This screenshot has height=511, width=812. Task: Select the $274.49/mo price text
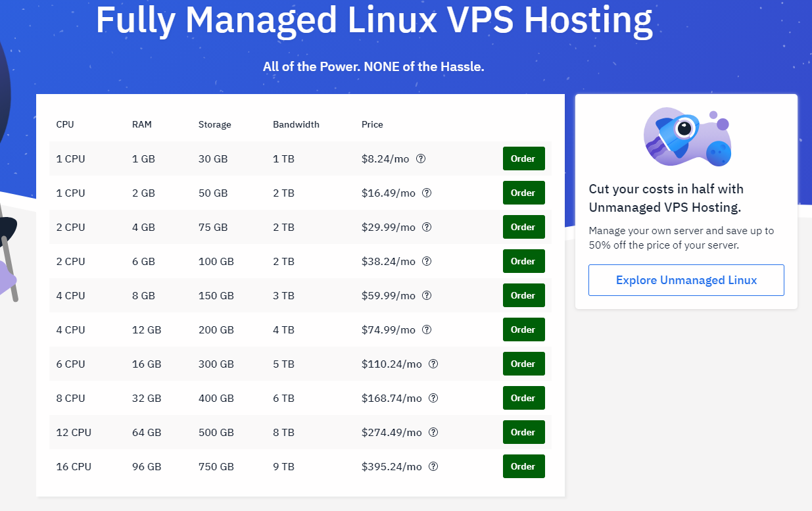(392, 432)
